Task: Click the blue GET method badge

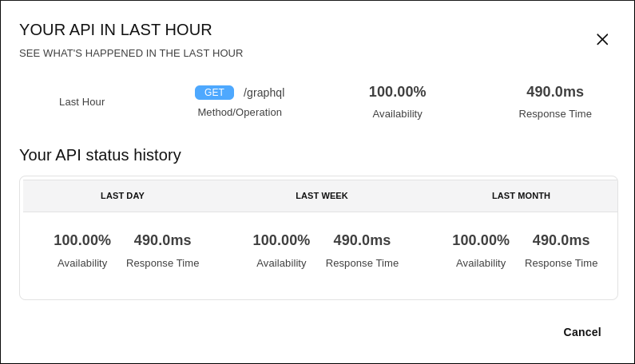Action: coord(214,93)
